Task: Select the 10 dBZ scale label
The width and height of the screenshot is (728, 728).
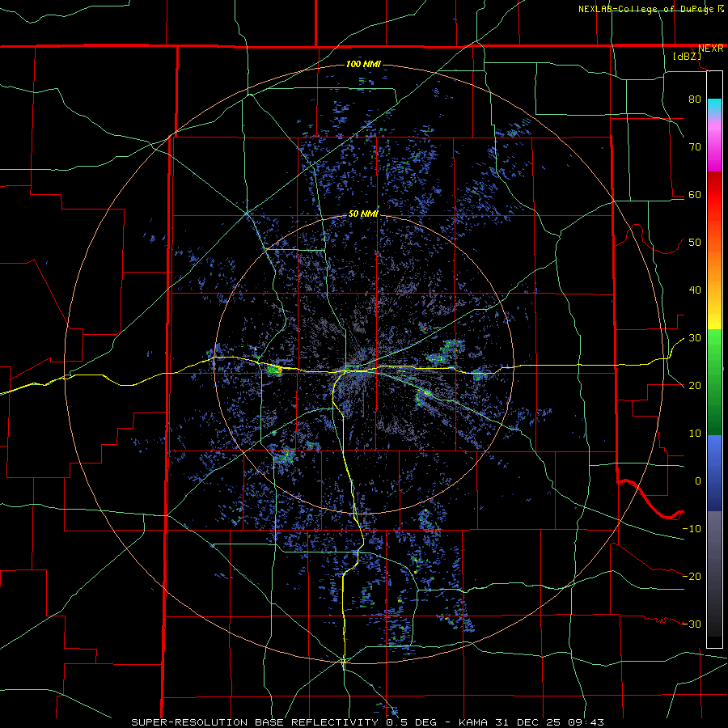Action: pos(695,434)
